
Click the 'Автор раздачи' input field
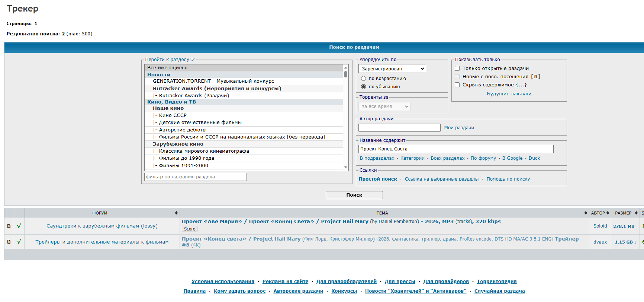pos(399,128)
